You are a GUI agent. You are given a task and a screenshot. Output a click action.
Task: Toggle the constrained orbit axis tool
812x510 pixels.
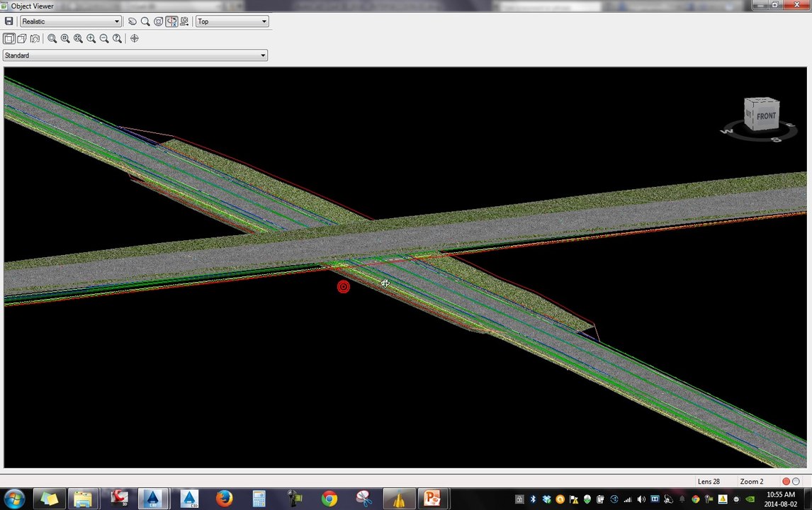tap(171, 21)
